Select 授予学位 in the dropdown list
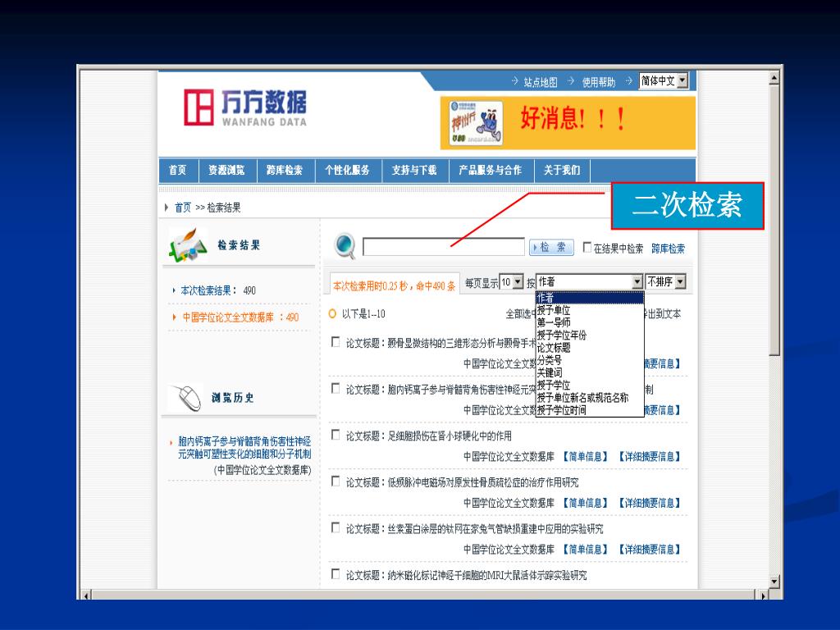 [x=589, y=385]
